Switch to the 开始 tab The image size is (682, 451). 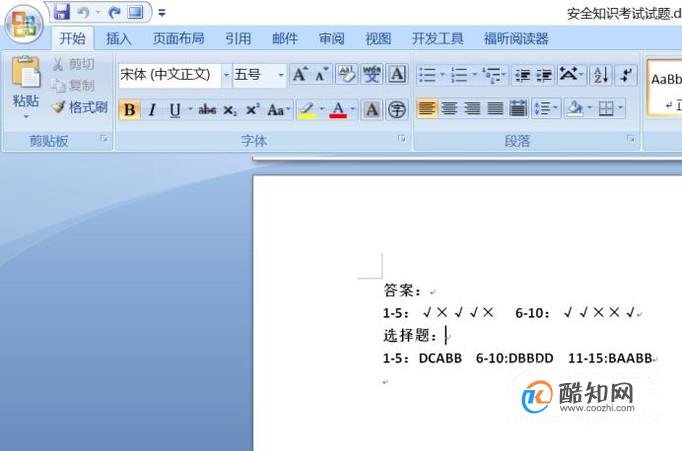pyautogui.click(x=72, y=38)
